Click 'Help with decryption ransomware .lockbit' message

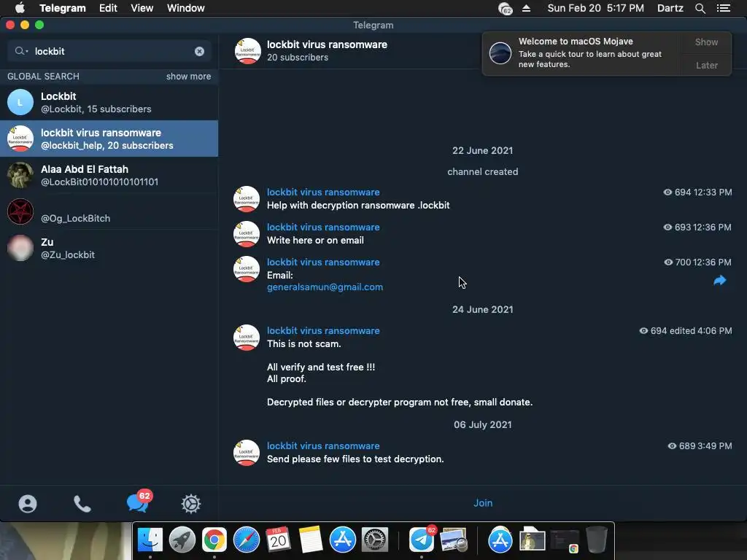[358, 205]
